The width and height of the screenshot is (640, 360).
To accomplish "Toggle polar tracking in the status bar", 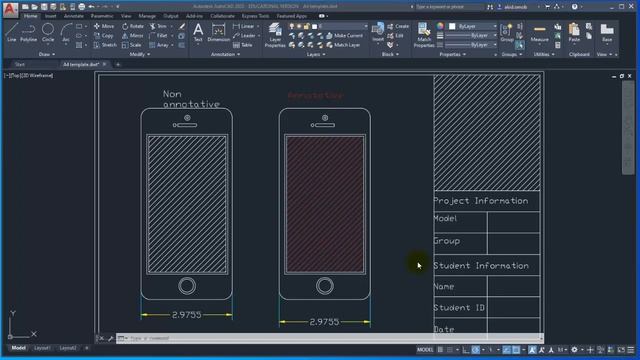I will coord(476,350).
